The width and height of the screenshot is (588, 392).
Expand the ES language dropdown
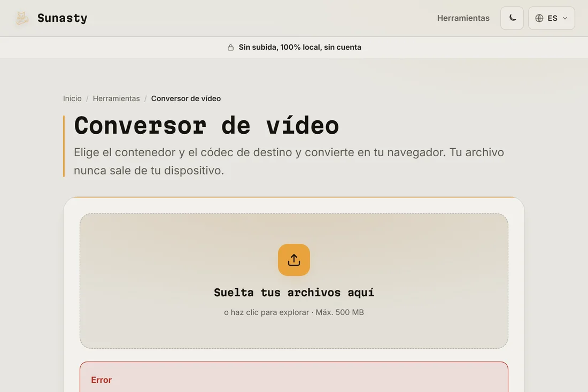[x=551, y=18]
